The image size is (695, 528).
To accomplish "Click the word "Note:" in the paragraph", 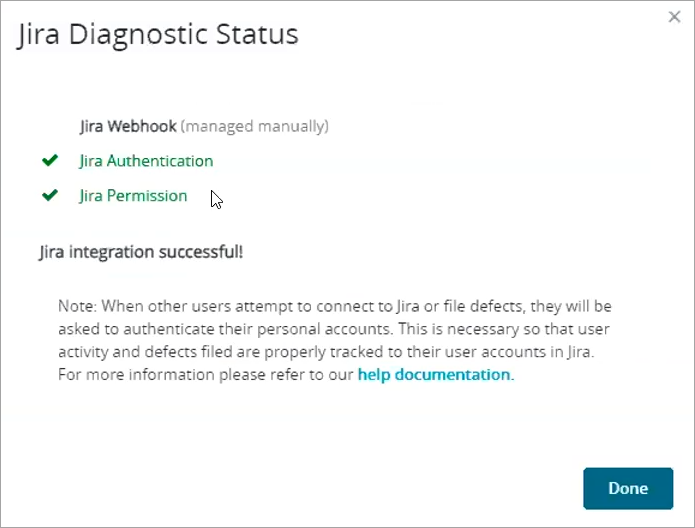I will [77, 305].
